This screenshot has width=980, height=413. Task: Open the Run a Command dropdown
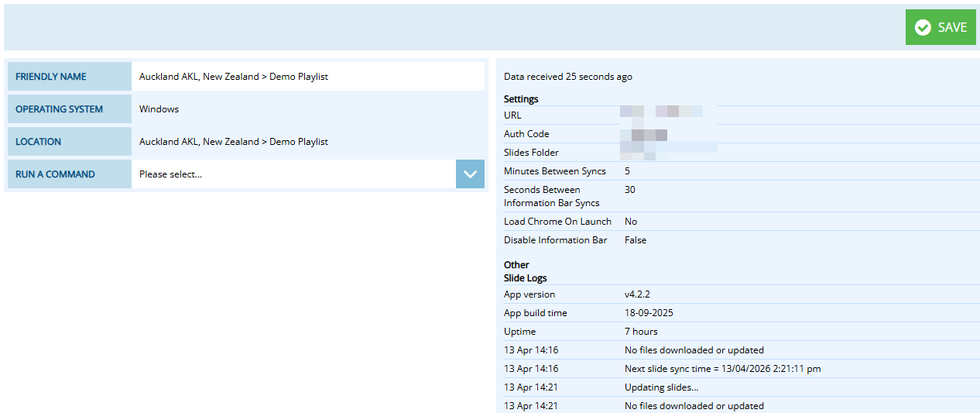[294, 174]
